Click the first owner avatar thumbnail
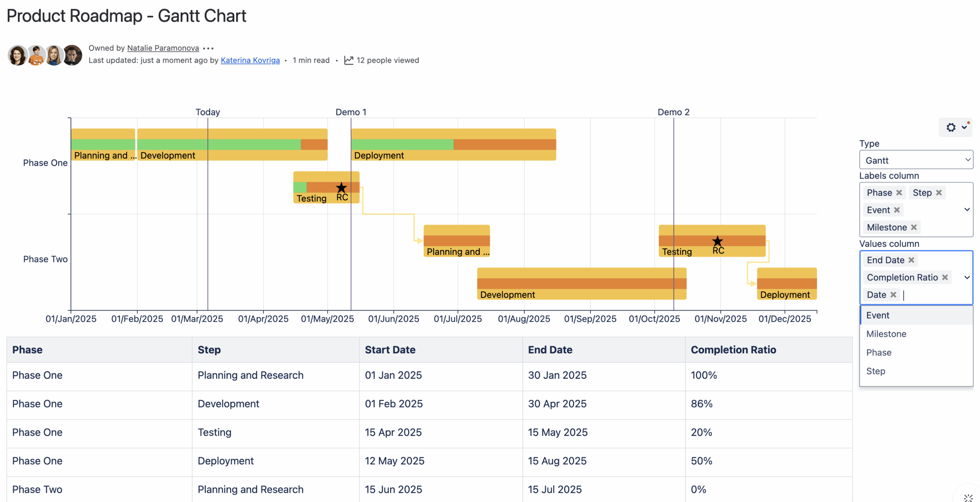 click(17, 55)
